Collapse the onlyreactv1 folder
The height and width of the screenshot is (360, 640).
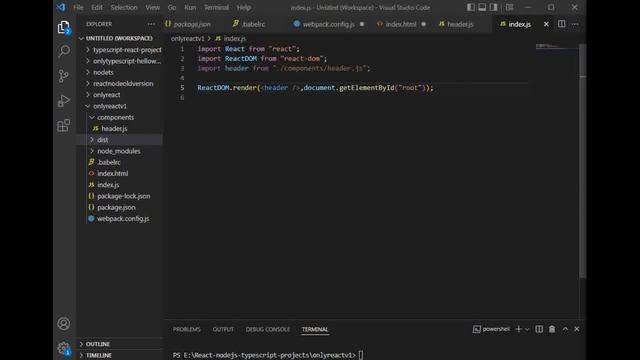(x=119, y=106)
